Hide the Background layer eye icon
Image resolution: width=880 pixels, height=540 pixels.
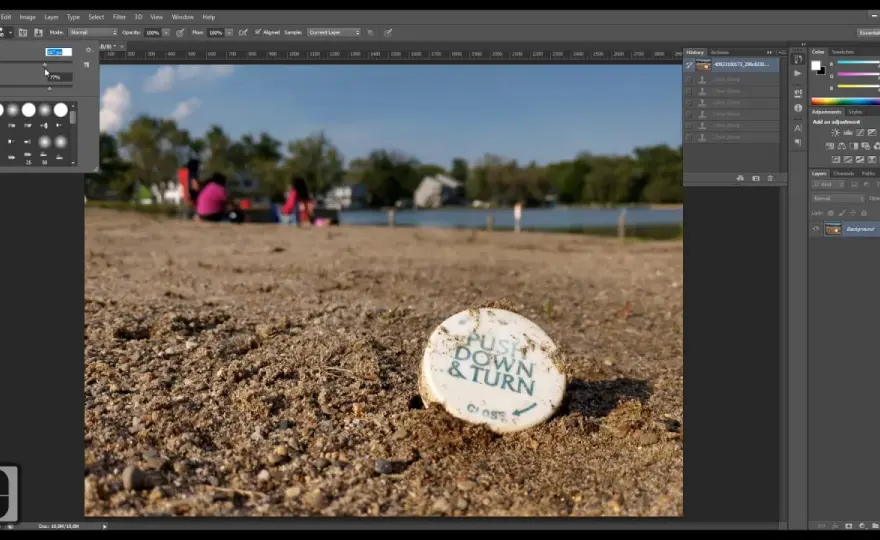tap(816, 228)
